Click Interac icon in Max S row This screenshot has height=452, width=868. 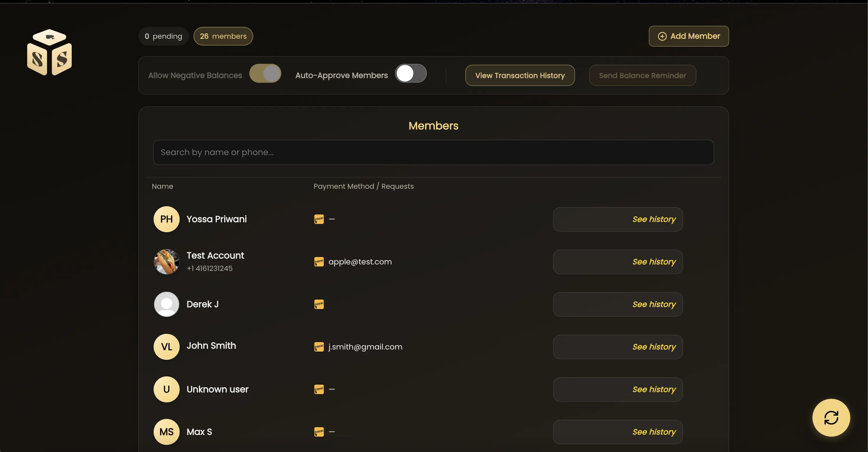(319, 432)
